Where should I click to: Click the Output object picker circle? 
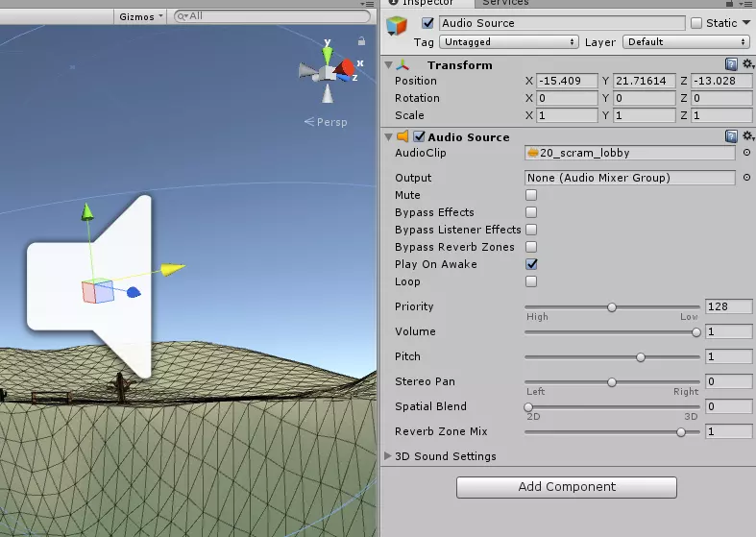coord(746,178)
